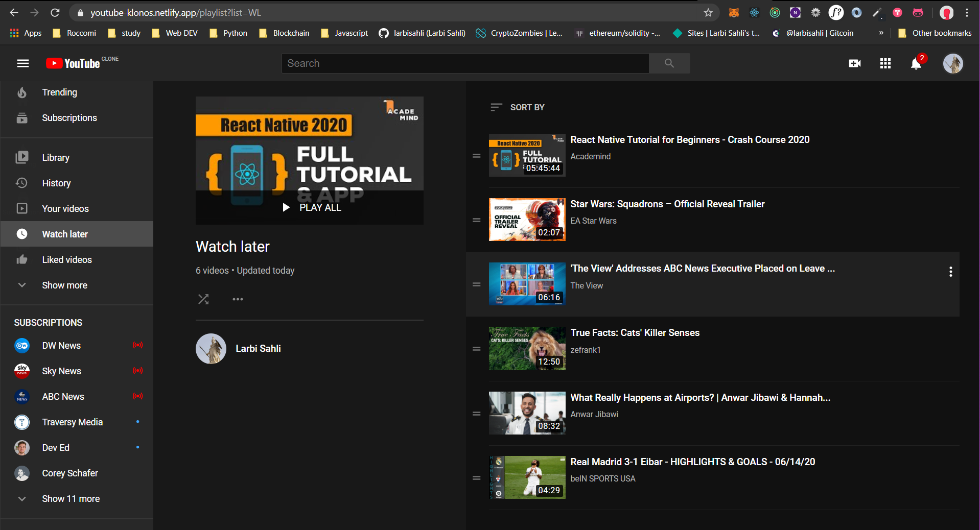Open the SORT BY dropdown
Viewport: 980px width, 530px height.
(x=518, y=107)
